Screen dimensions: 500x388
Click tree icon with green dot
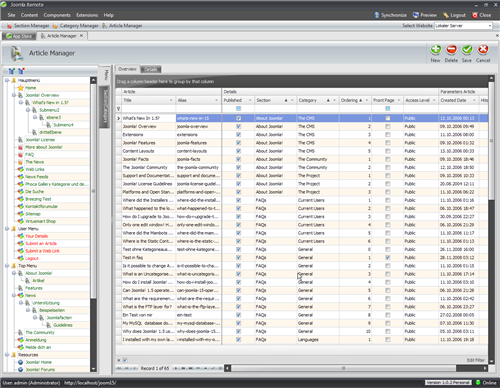[x=12, y=71]
